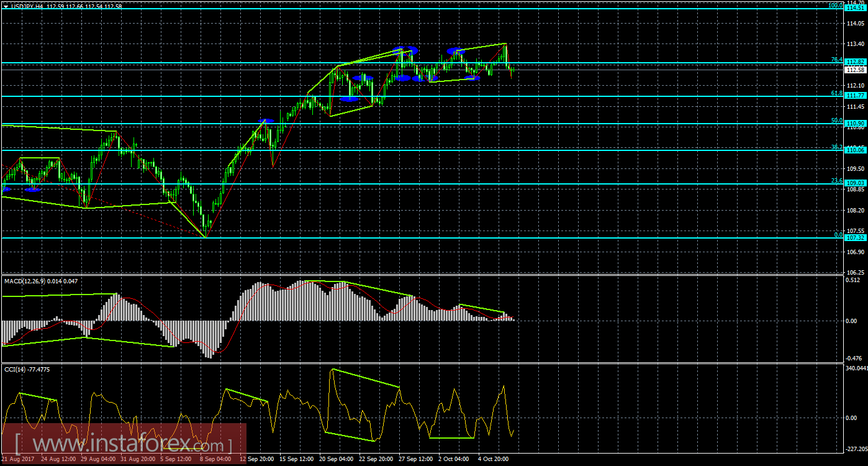Select the 76.4 Fibonacci level label

[x=836, y=60]
